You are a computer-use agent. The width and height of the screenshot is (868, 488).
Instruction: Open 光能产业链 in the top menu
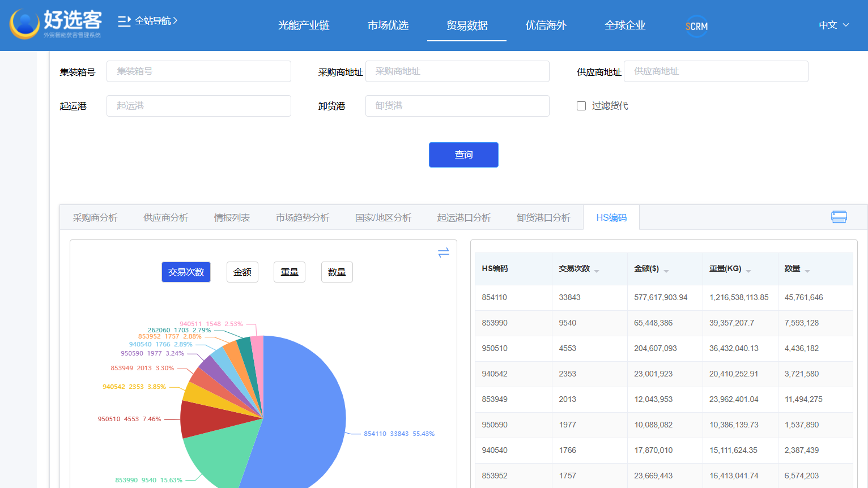(x=304, y=25)
